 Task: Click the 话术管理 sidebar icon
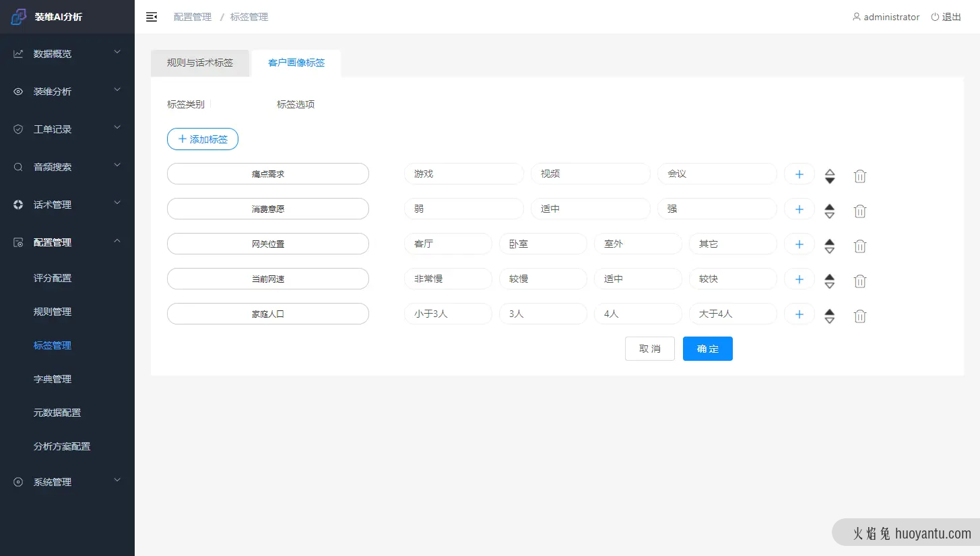click(x=18, y=205)
